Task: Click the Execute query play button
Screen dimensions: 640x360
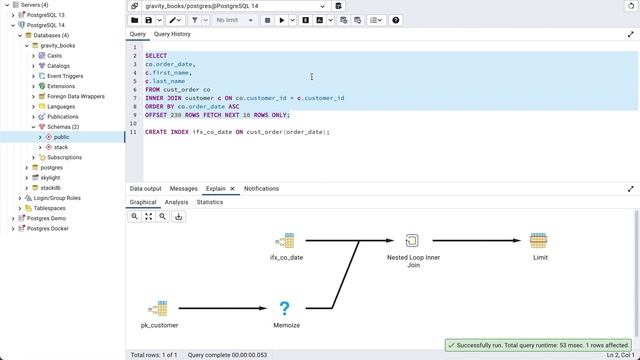Action: 282,20
